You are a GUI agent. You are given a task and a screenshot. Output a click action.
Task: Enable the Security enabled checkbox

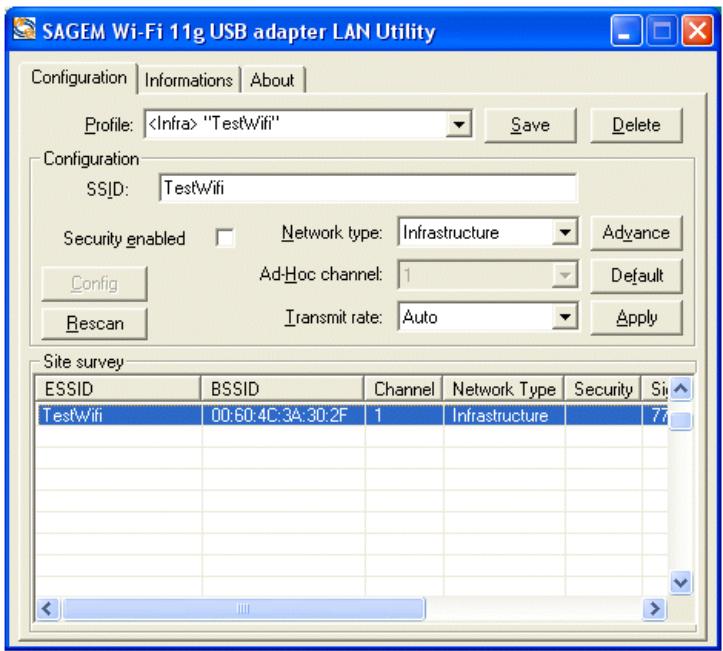[225, 238]
